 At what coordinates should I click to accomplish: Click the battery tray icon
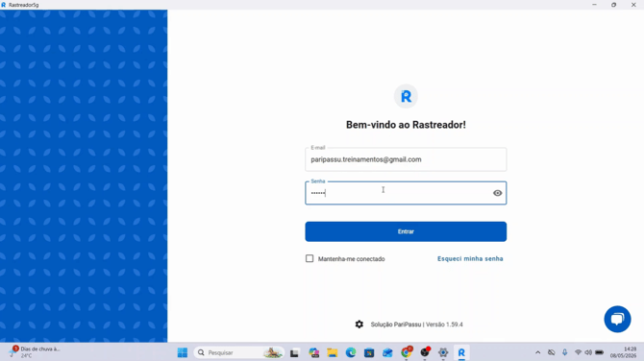pos(600,352)
